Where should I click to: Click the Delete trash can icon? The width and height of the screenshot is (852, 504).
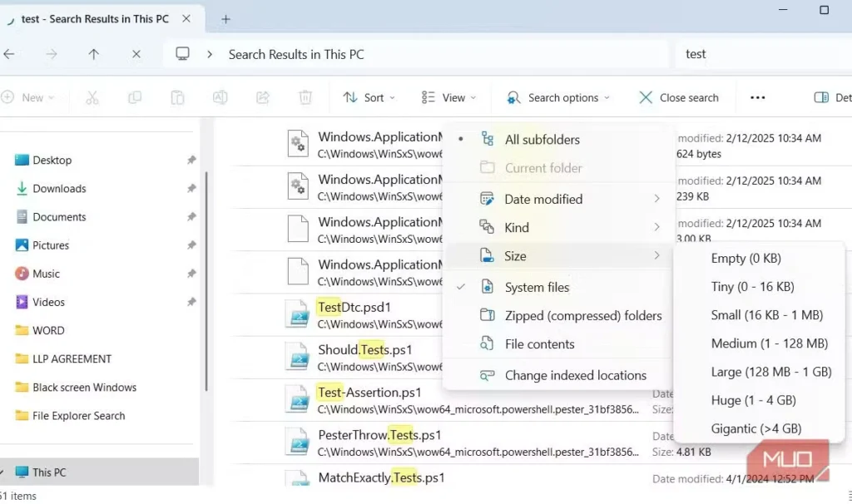click(x=305, y=97)
